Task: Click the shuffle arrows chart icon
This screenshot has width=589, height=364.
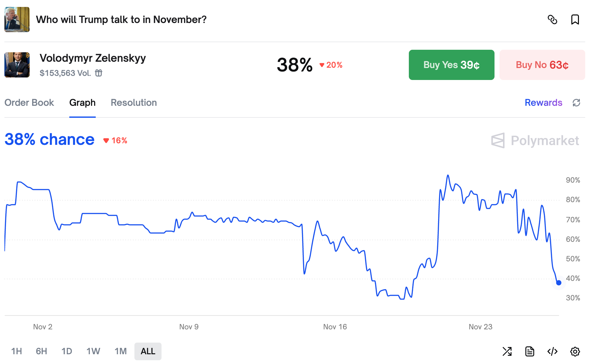Action: coord(507,351)
